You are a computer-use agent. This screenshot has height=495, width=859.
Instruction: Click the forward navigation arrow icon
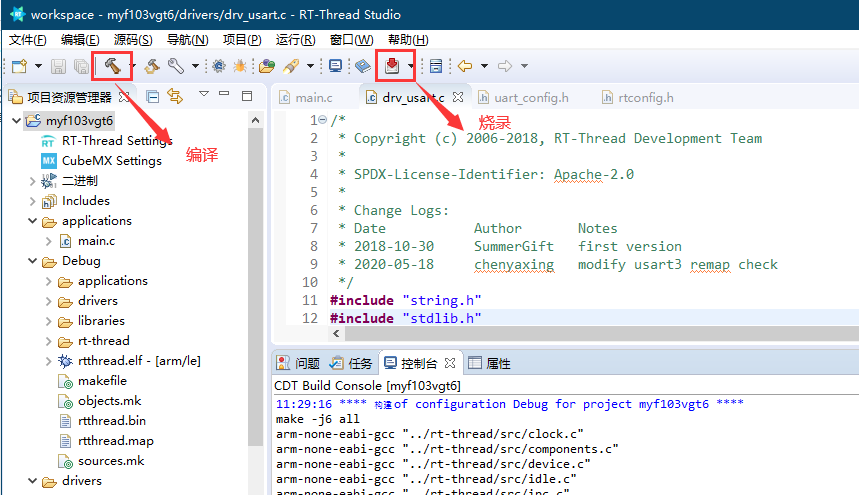click(x=505, y=66)
